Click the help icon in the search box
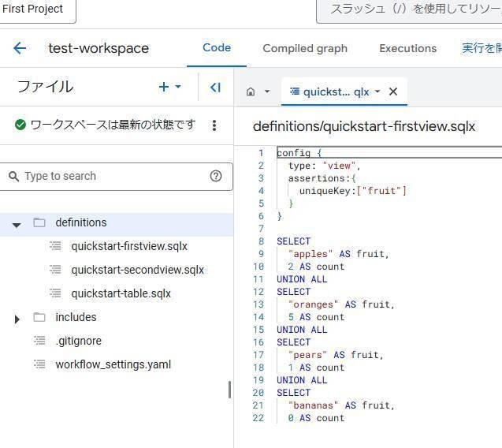Viewport: 502px width, 448px height. [x=216, y=176]
